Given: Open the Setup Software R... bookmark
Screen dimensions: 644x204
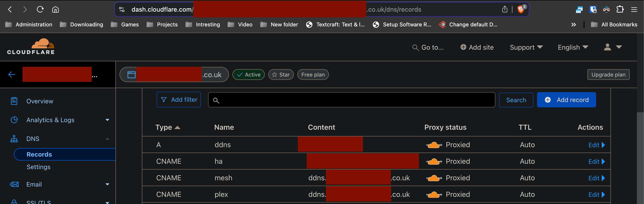Looking at the screenshot, I should [402, 25].
